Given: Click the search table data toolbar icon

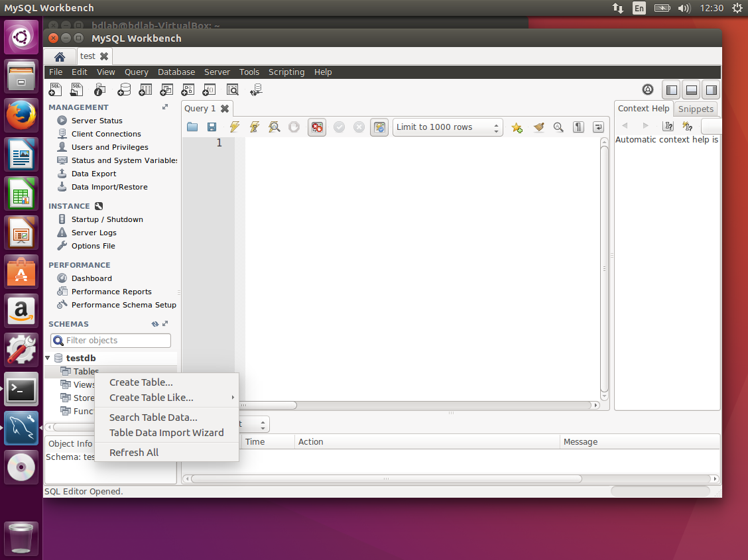Looking at the screenshot, I should point(232,89).
